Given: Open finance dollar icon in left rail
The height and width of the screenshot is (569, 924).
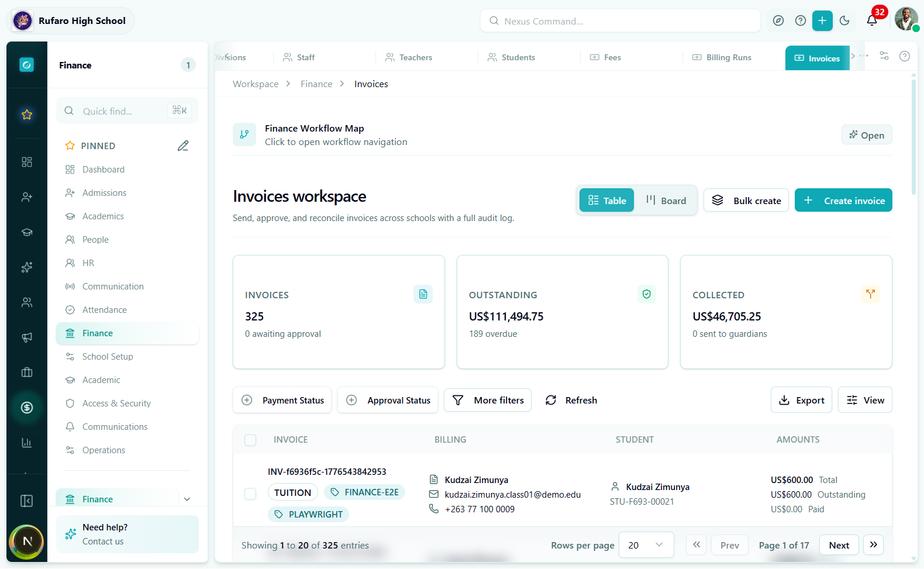Looking at the screenshot, I should pyautogui.click(x=27, y=408).
